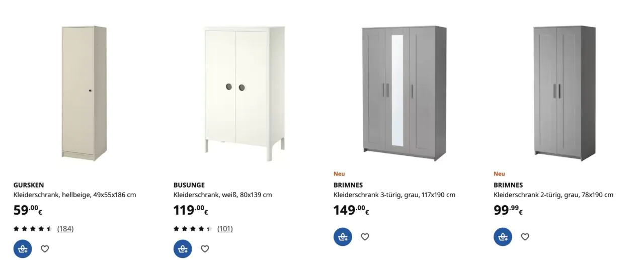The width and height of the screenshot is (644, 260).
Task: Open the BUSUNGE product title link
Action: click(x=189, y=185)
